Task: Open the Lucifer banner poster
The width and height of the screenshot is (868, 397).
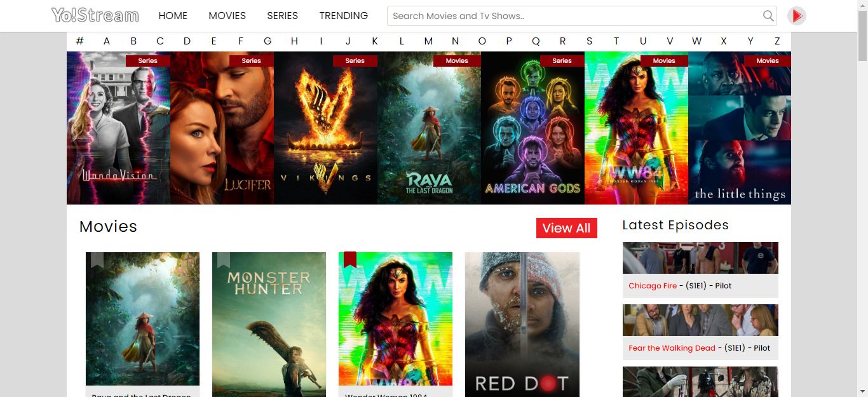Action: point(222,128)
